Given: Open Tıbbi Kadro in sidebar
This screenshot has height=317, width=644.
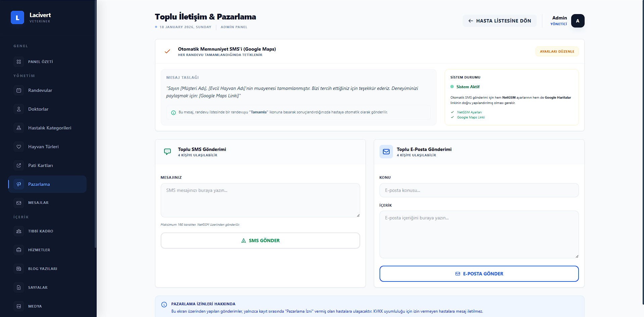Looking at the screenshot, I should (41, 231).
